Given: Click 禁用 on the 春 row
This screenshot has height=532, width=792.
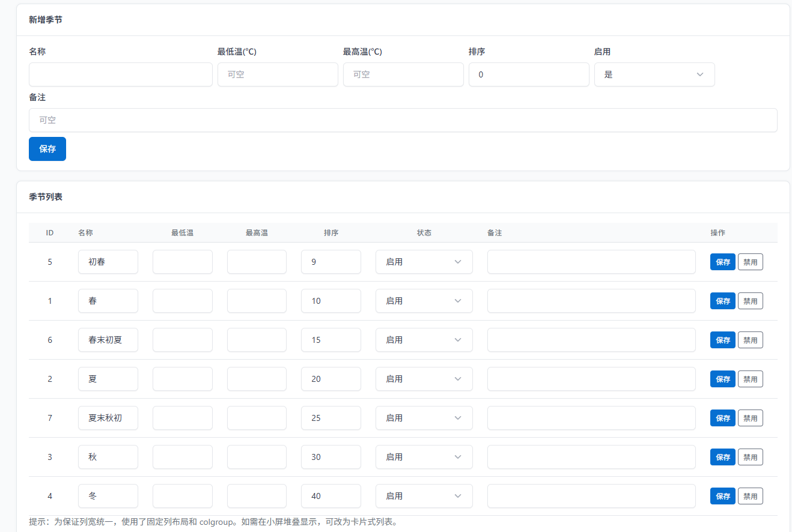Looking at the screenshot, I should click(x=750, y=301).
